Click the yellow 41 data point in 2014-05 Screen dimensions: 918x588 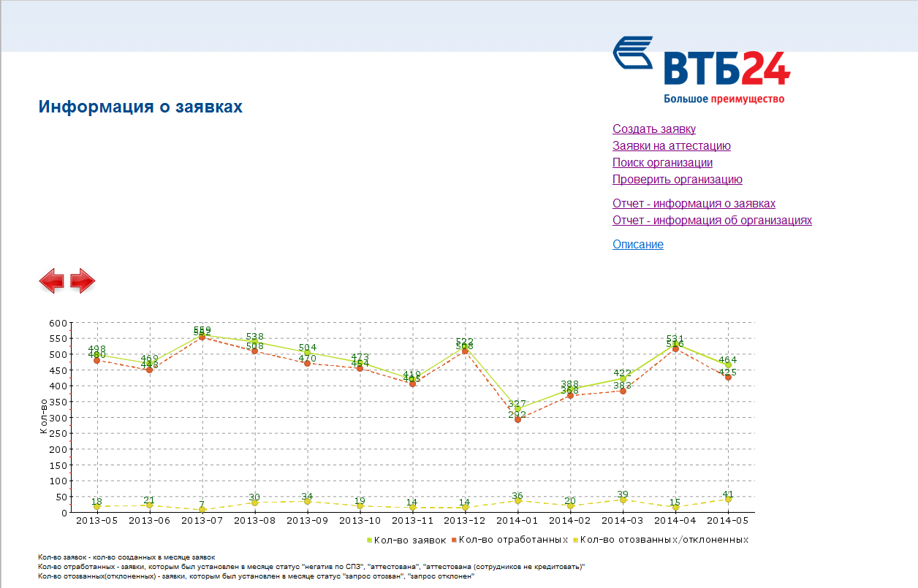[x=728, y=500]
